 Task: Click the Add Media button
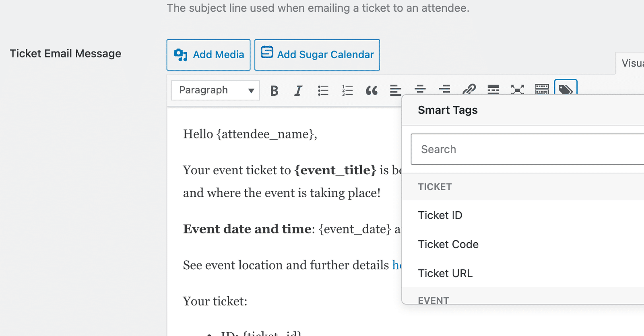[208, 55]
